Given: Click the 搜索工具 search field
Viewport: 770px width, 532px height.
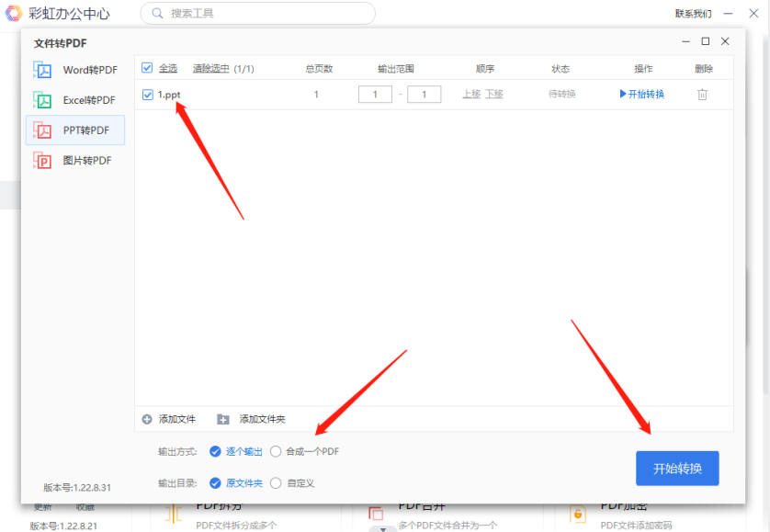Looking at the screenshot, I should point(258,13).
